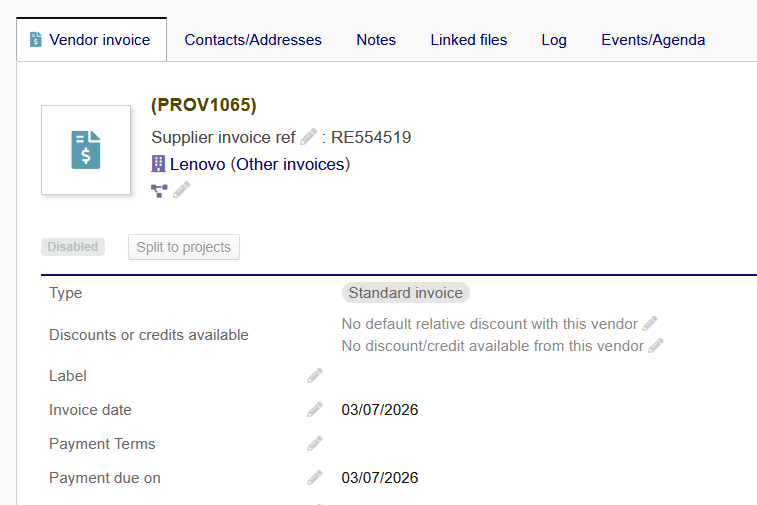Click the project link pencil icon
757x505 pixels.
(x=181, y=190)
